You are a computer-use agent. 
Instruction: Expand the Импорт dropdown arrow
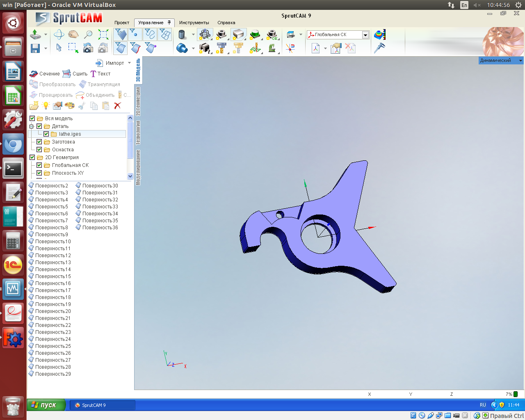click(130, 63)
